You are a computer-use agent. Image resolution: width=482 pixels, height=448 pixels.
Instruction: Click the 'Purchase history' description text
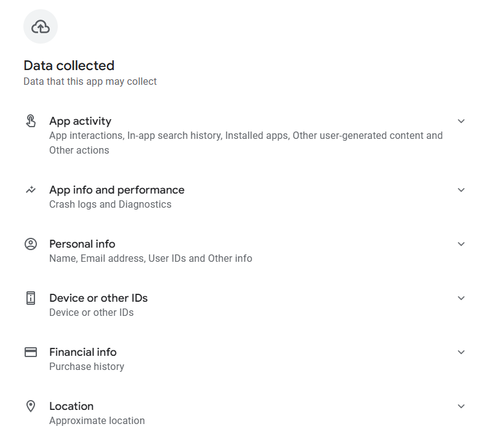(x=87, y=366)
